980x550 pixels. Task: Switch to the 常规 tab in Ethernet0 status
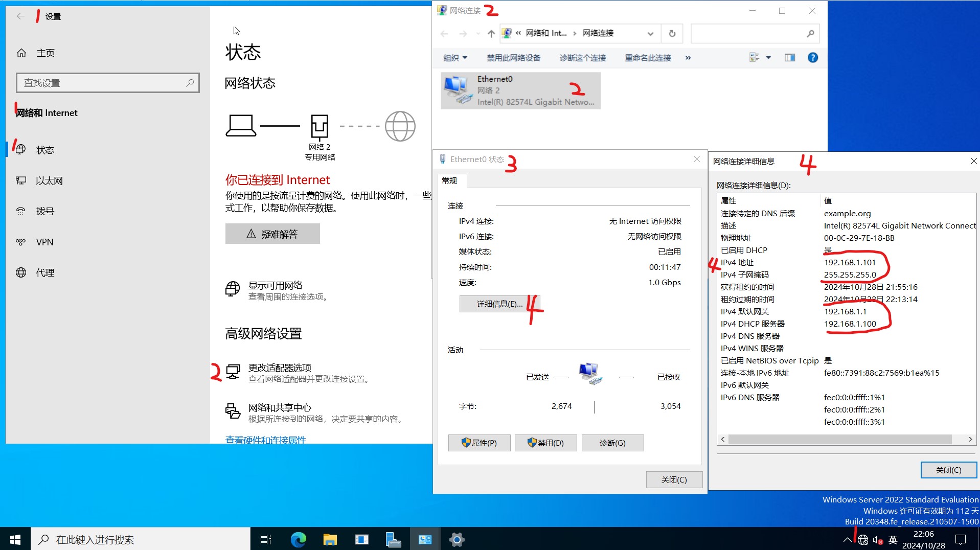450,181
